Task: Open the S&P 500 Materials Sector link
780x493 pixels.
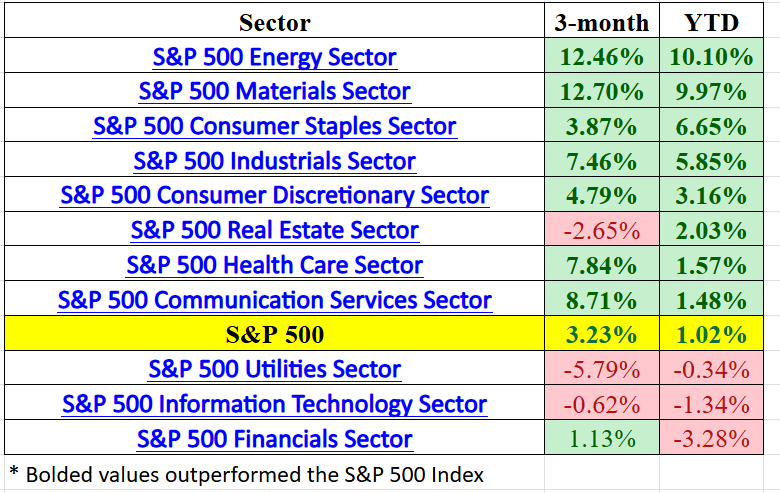Action: (275, 92)
